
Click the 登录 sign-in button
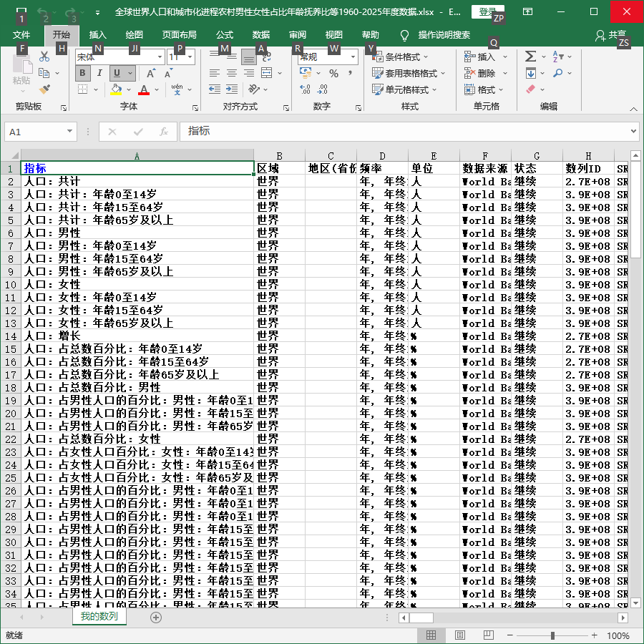coord(487,11)
